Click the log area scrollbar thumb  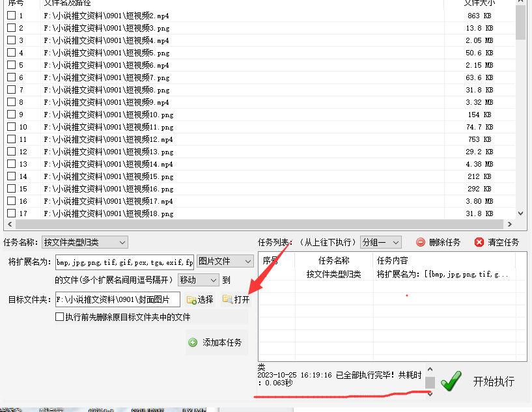click(430, 383)
